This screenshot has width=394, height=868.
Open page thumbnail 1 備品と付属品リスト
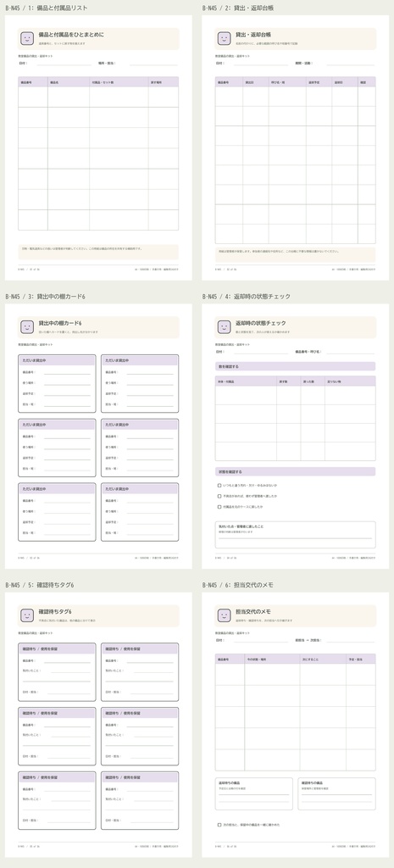click(x=98, y=147)
